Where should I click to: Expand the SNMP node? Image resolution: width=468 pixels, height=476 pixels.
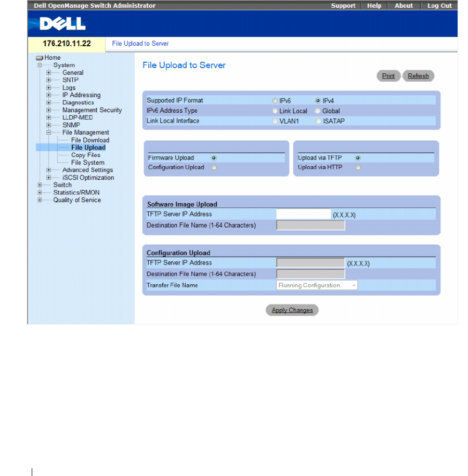[x=48, y=125]
